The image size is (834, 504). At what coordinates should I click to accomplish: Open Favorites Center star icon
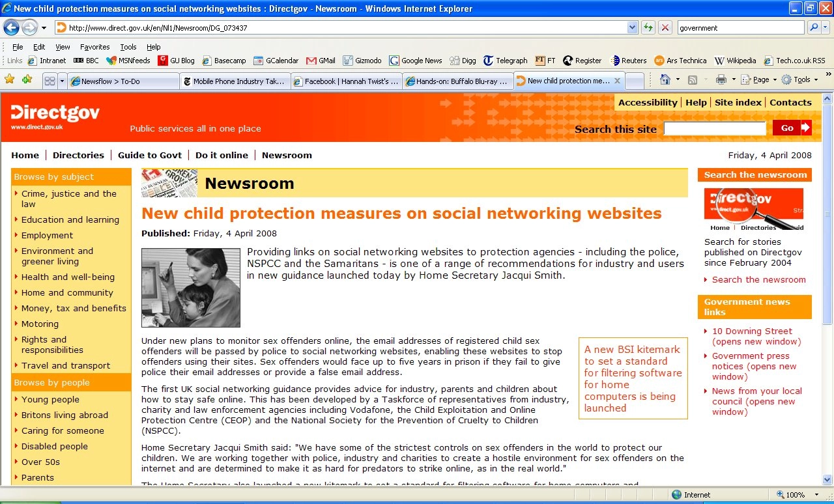coord(10,79)
